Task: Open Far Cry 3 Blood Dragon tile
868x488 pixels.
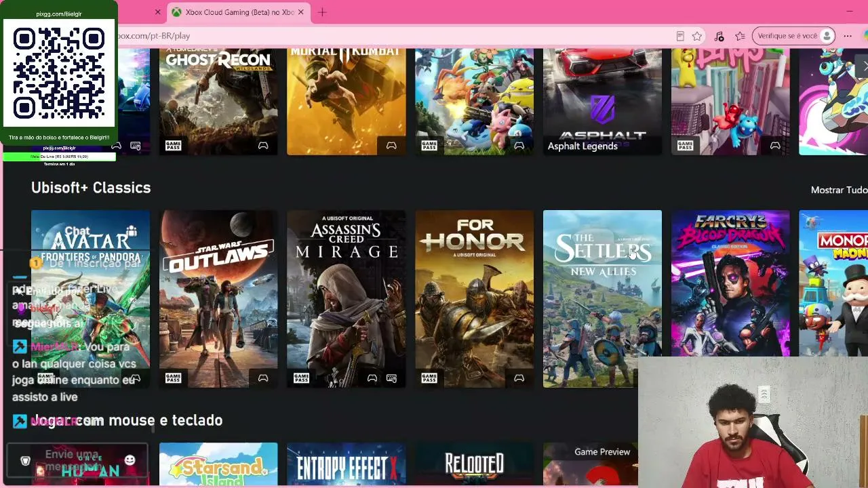Action: click(730, 283)
